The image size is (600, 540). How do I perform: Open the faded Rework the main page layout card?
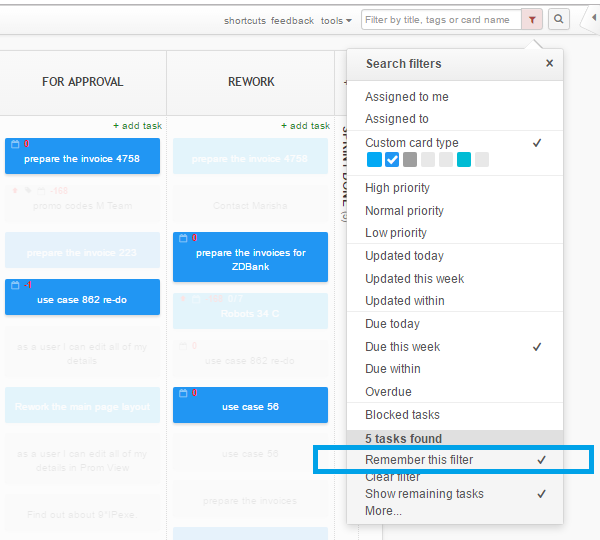coord(82,405)
